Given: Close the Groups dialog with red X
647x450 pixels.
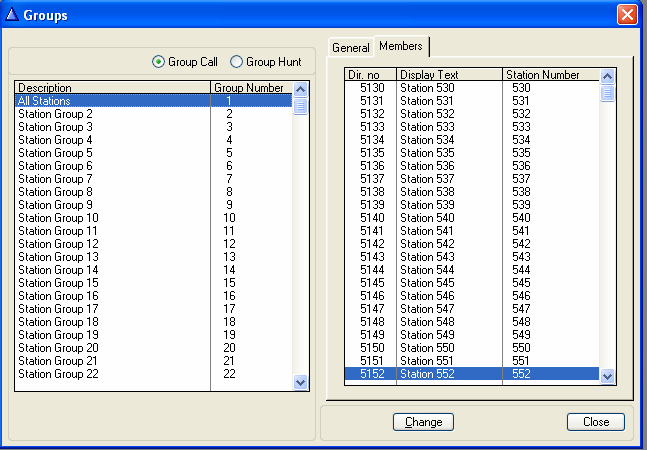Looking at the screenshot, I should 627,15.
